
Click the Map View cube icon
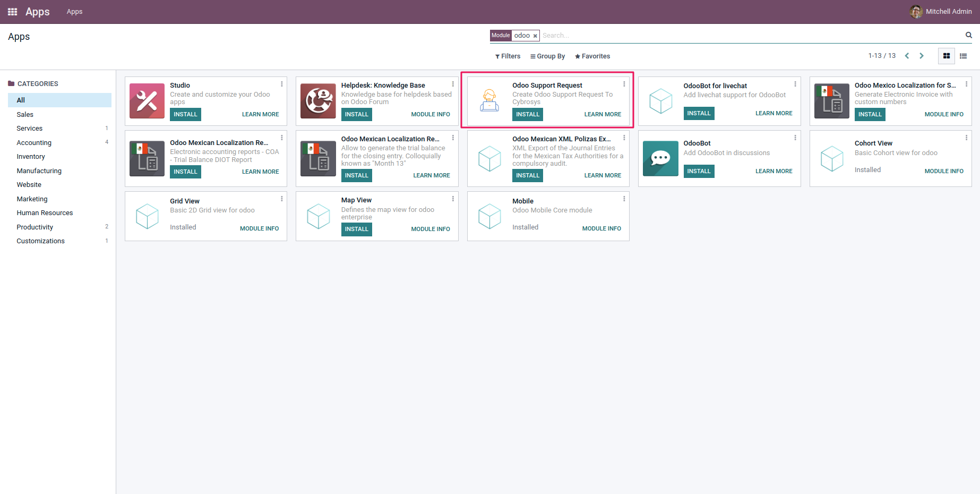click(x=318, y=216)
